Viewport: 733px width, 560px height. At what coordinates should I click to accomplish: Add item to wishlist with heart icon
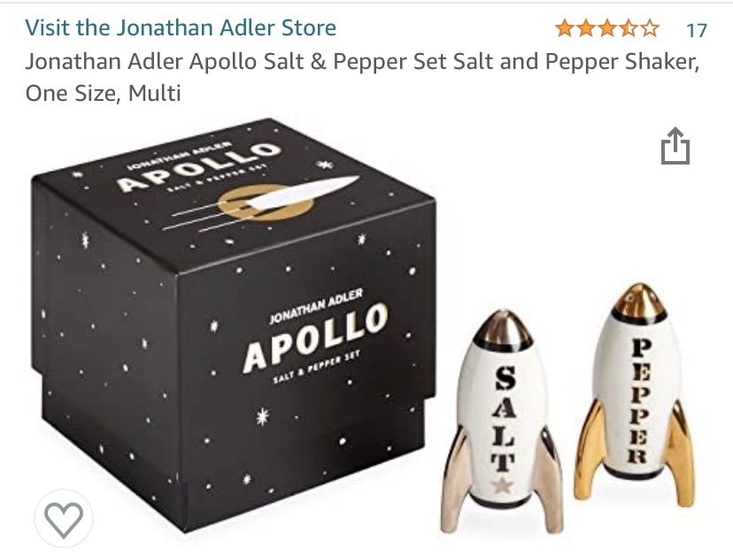[64, 518]
